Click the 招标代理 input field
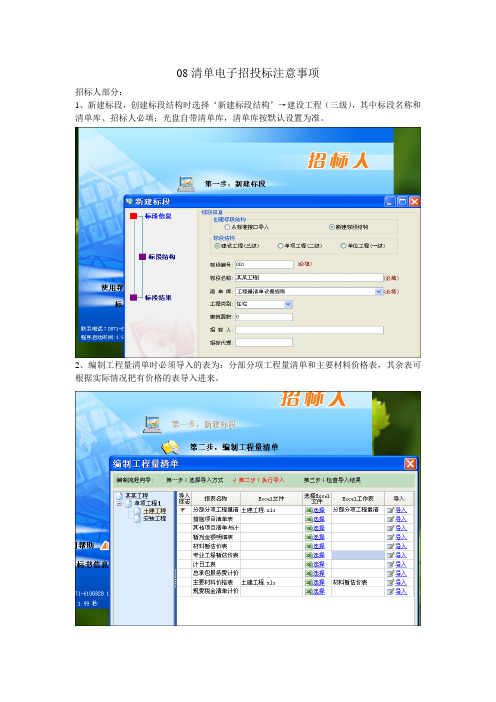The width and height of the screenshot is (496, 702). (264, 342)
